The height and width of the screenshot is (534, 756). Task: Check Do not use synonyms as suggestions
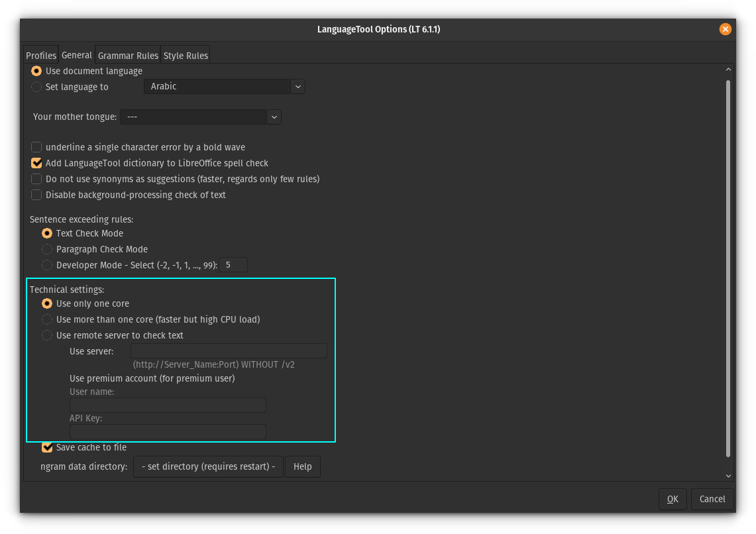[x=36, y=179]
